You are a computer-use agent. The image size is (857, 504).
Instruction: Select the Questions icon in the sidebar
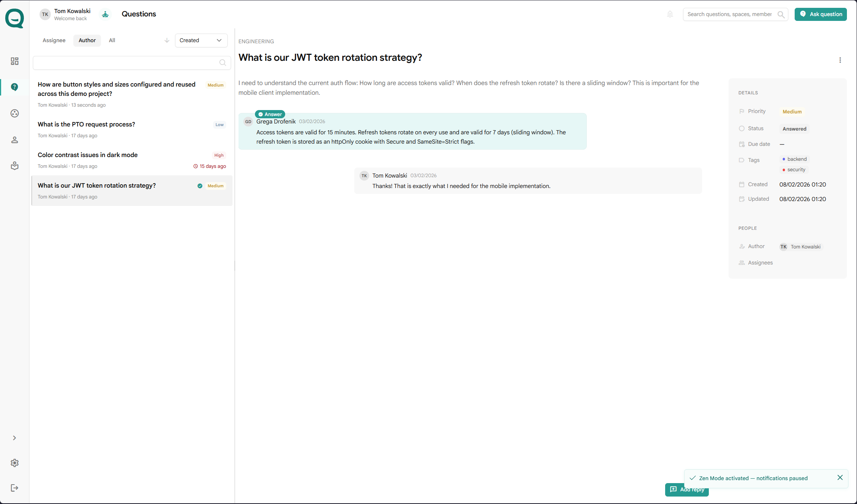tap(14, 87)
